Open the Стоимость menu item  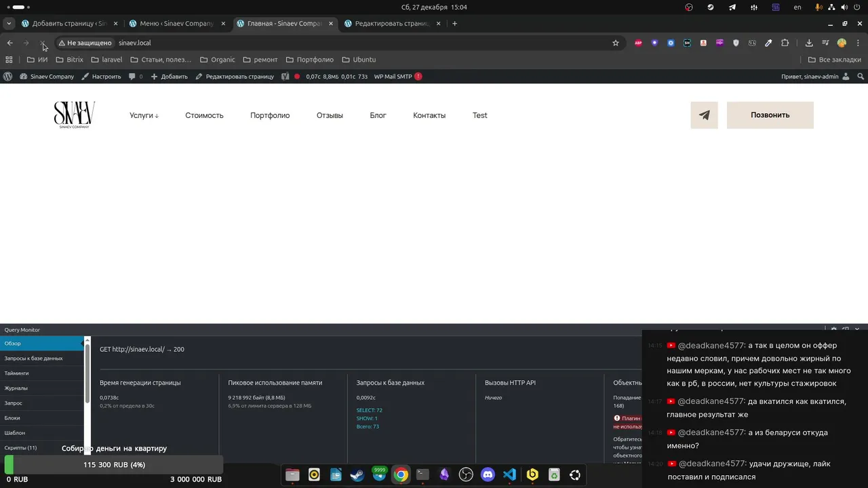[x=204, y=115]
